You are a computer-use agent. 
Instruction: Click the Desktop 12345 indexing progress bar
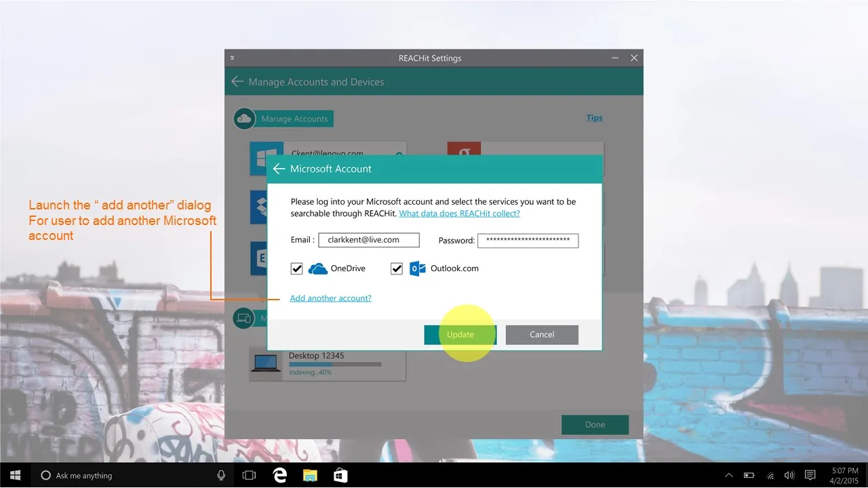point(335,365)
